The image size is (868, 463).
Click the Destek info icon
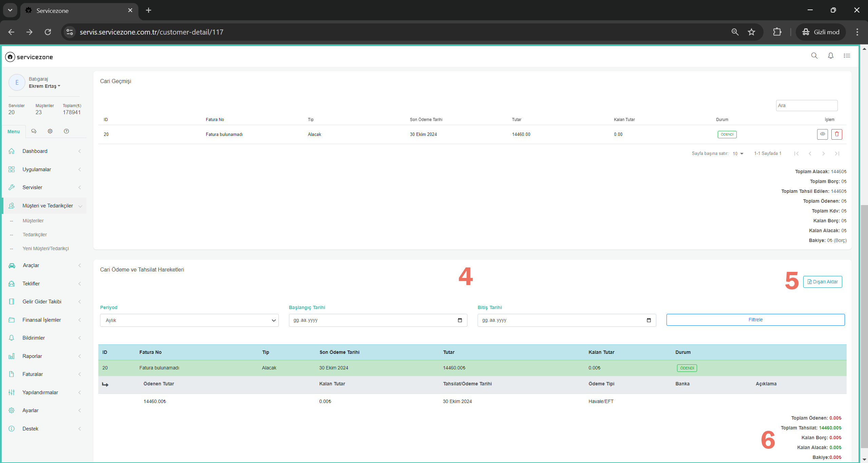pos(12,429)
